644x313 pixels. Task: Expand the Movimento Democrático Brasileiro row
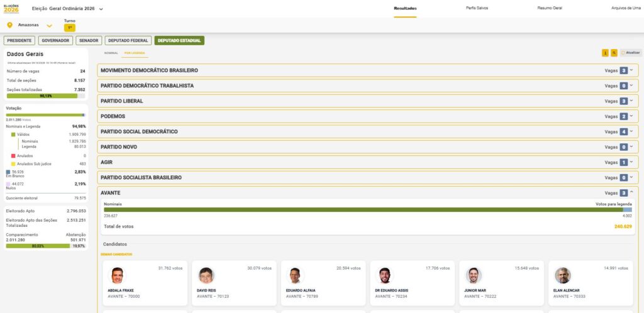click(367, 70)
